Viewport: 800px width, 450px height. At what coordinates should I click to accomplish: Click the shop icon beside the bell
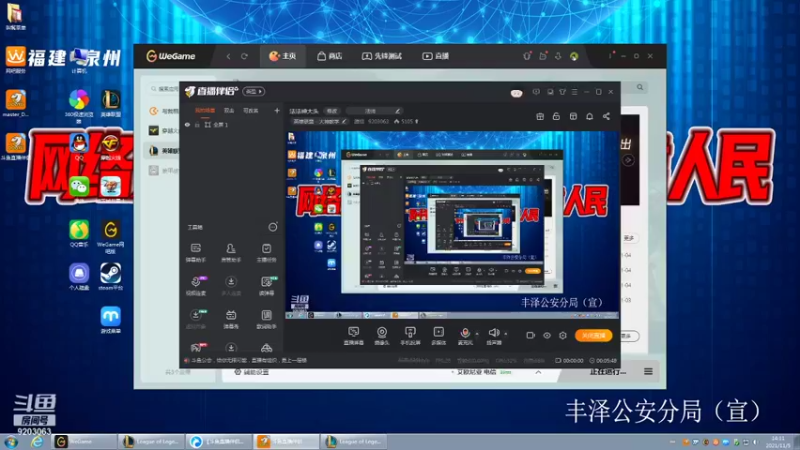[x=573, y=116]
